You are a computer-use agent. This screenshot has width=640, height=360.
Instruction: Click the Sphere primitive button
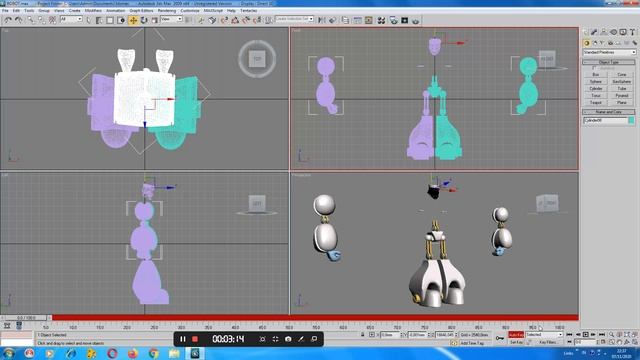(x=596, y=82)
